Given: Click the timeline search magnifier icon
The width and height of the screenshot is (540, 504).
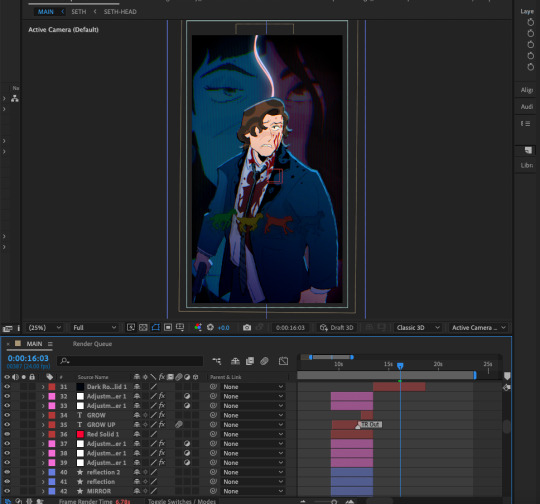Looking at the screenshot, I should [x=64, y=361].
